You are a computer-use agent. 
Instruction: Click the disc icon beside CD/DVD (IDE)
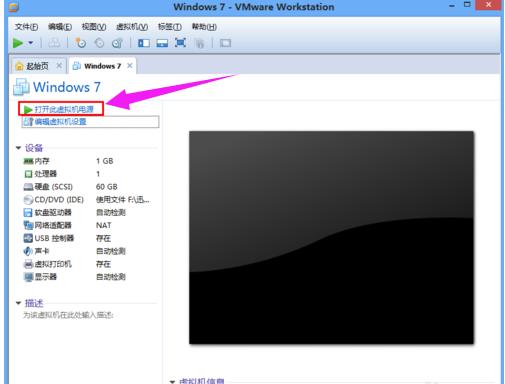(x=28, y=200)
